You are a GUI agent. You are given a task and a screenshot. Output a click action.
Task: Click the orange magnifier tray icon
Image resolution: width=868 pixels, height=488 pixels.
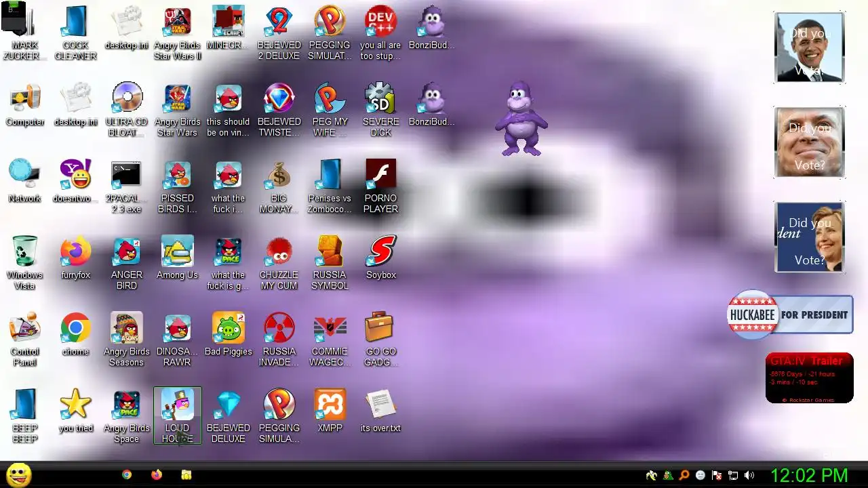(684, 476)
